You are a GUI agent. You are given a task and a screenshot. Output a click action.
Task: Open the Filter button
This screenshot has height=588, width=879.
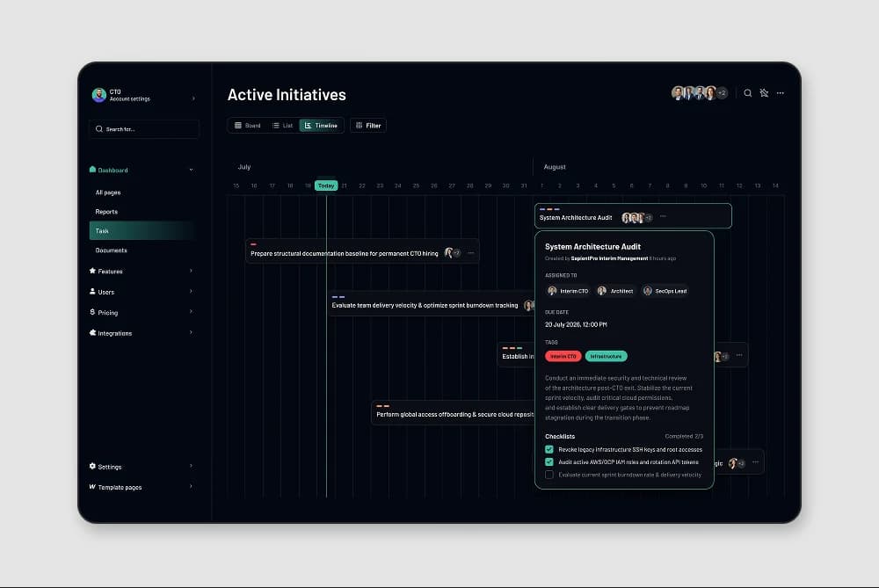point(367,126)
